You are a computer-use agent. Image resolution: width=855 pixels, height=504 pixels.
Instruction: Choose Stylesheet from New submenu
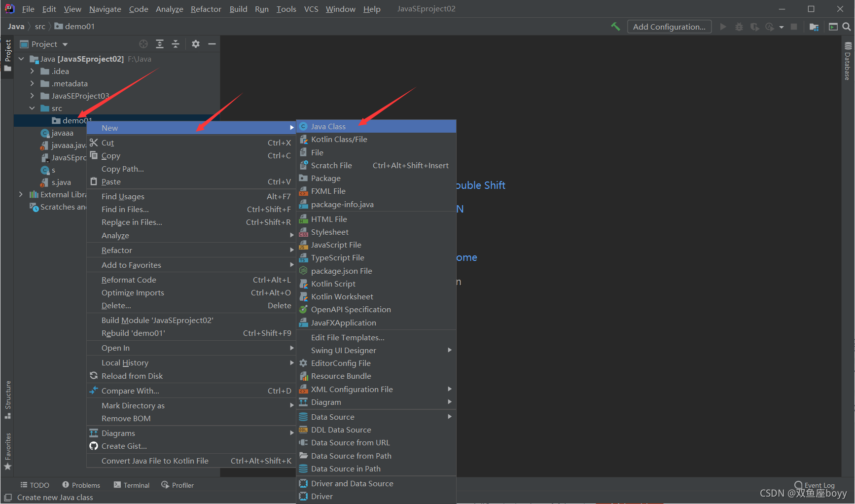[x=376, y=232]
